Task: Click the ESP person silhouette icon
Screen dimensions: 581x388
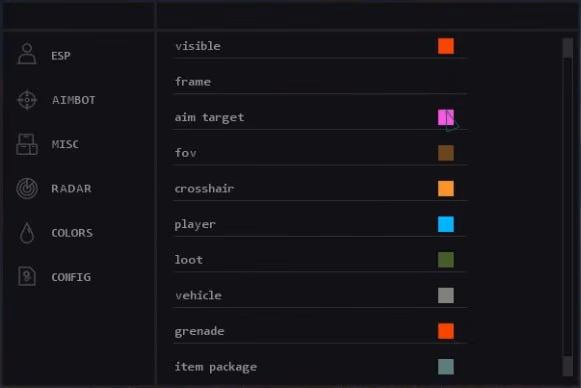Action: pyautogui.click(x=27, y=54)
